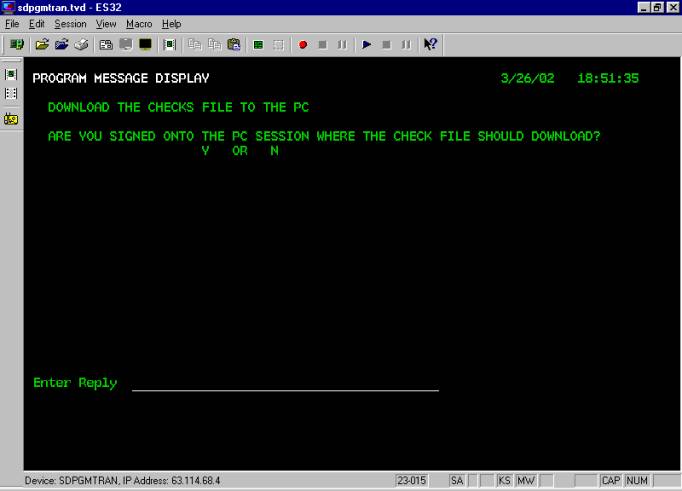The width and height of the screenshot is (682, 491).
Task: Click the top green icon in left sidebar
Action: (11, 74)
